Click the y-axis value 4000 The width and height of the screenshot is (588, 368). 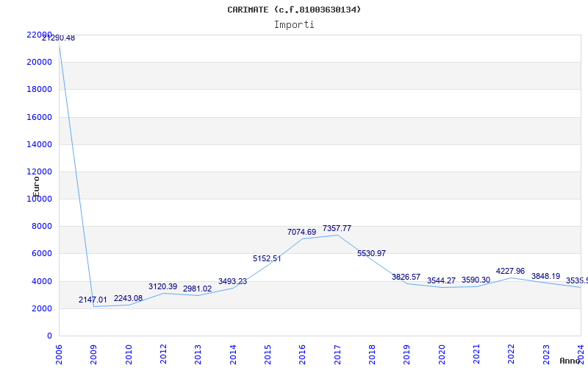click(41, 282)
